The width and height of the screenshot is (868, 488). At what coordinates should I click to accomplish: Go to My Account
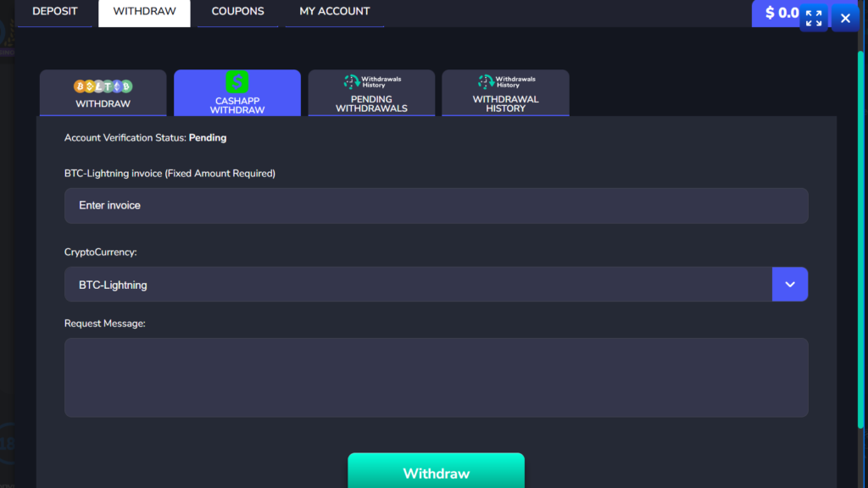coord(334,11)
